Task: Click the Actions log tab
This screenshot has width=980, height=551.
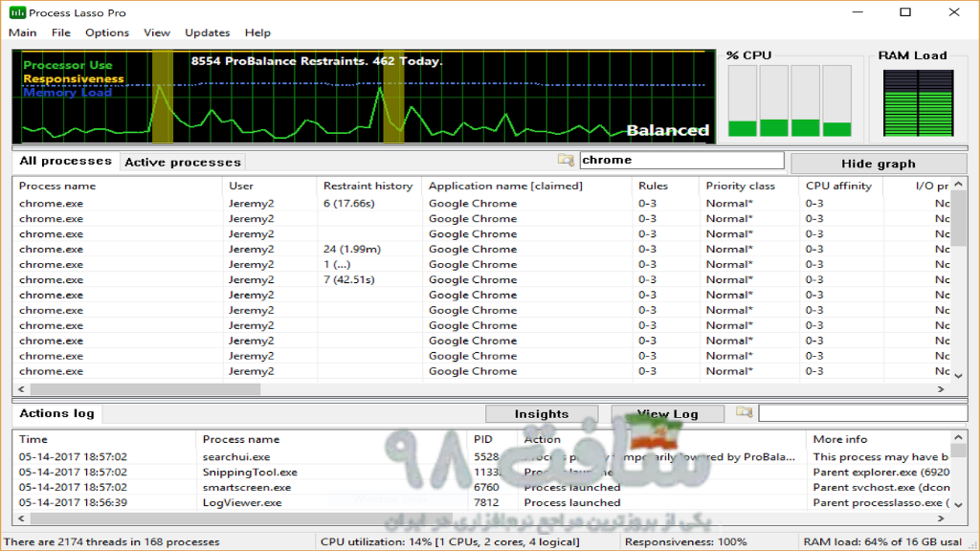Action: tap(56, 413)
